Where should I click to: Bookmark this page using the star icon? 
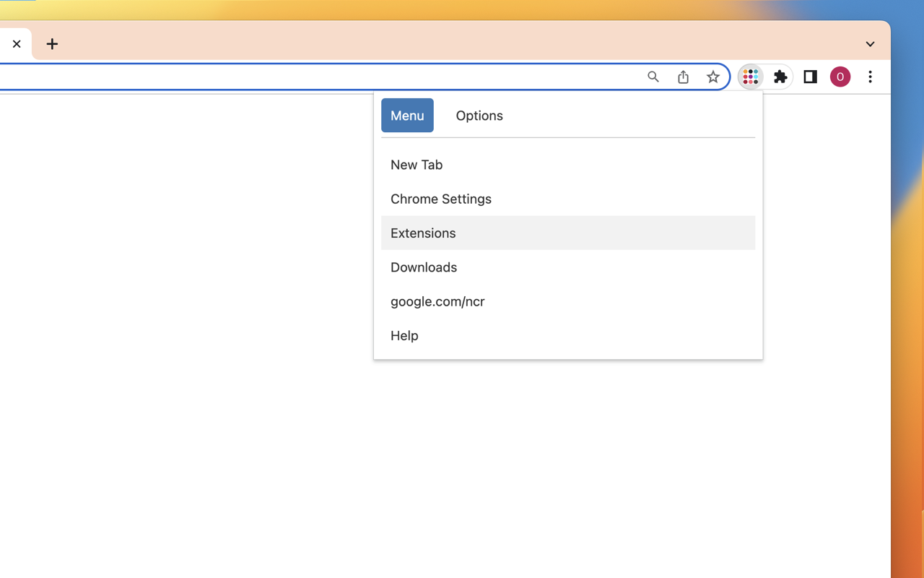pyautogui.click(x=713, y=77)
